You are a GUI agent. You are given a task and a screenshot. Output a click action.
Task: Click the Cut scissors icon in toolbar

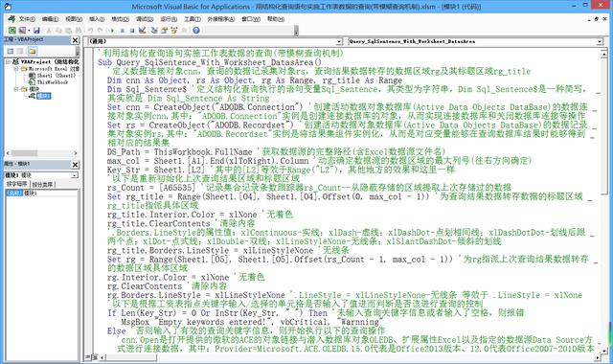49,30
